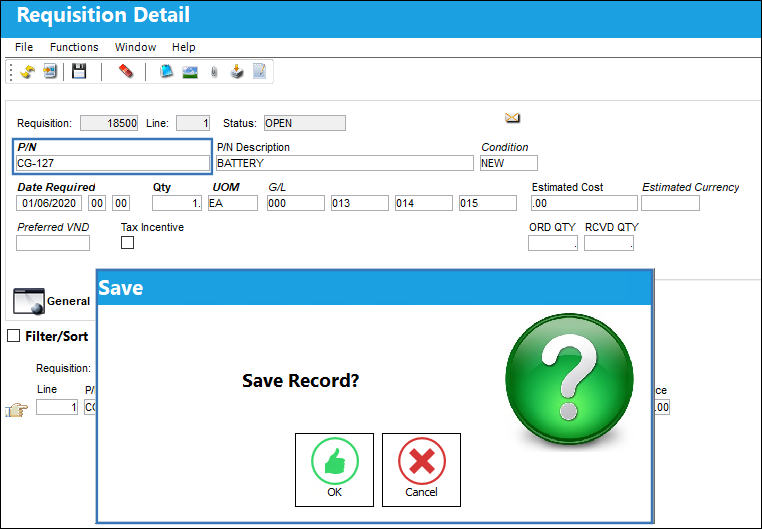Screen dimensions: 762x529
Task: Click the document with pencil icon
Action: pos(260,71)
